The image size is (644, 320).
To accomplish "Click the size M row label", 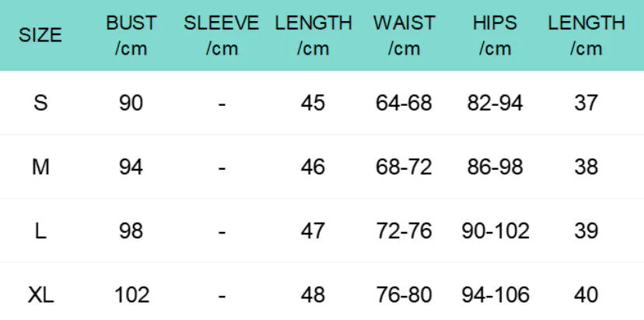I will (40, 167).
